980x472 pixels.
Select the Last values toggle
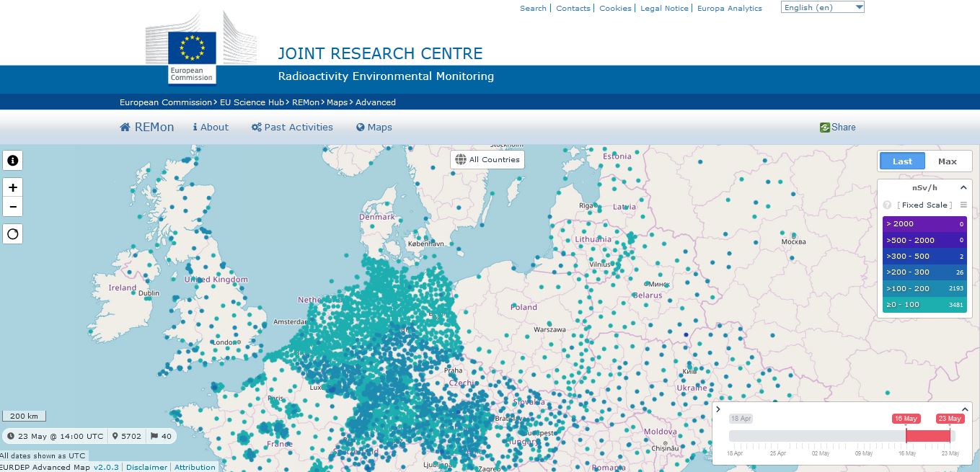click(902, 161)
